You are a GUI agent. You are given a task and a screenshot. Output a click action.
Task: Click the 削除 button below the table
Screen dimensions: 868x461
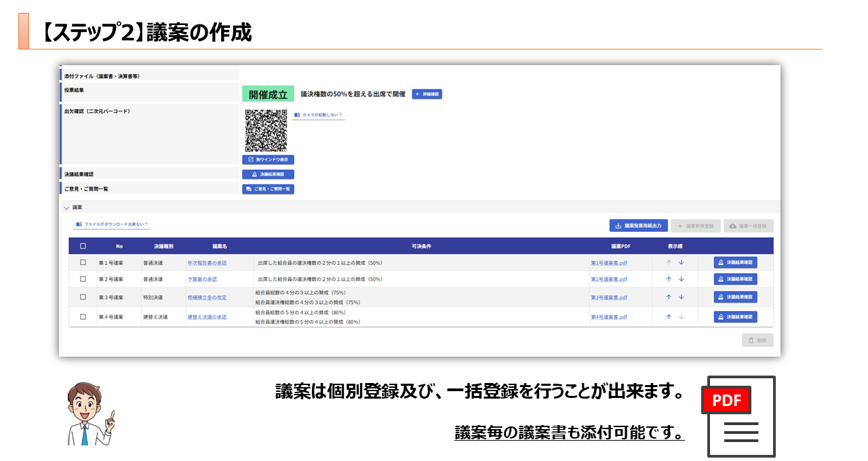[x=757, y=340]
